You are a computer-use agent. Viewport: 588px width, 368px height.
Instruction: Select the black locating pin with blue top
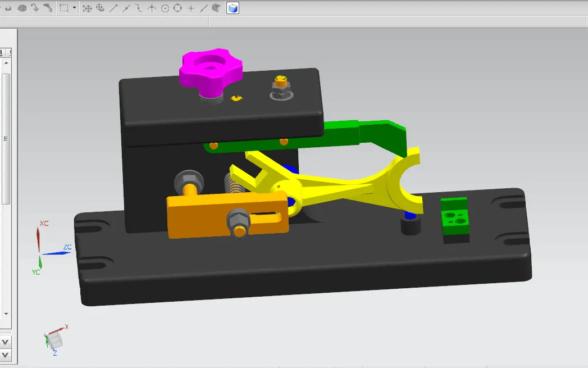(x=411, y=224)
